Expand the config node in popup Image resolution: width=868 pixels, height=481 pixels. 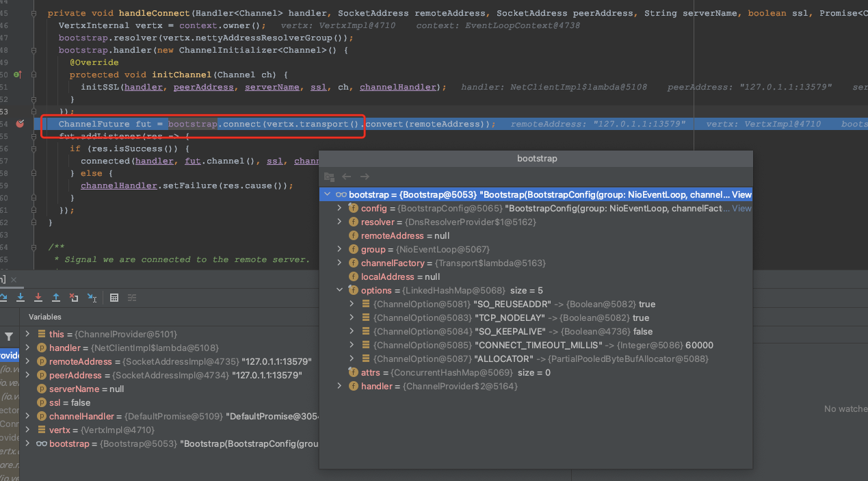[339, 209]
